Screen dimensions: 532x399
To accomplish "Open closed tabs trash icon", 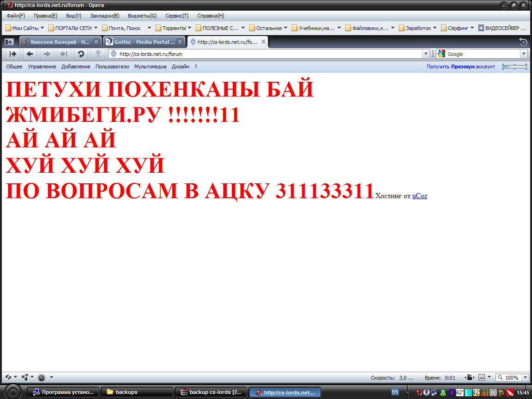I will point(523,42).
